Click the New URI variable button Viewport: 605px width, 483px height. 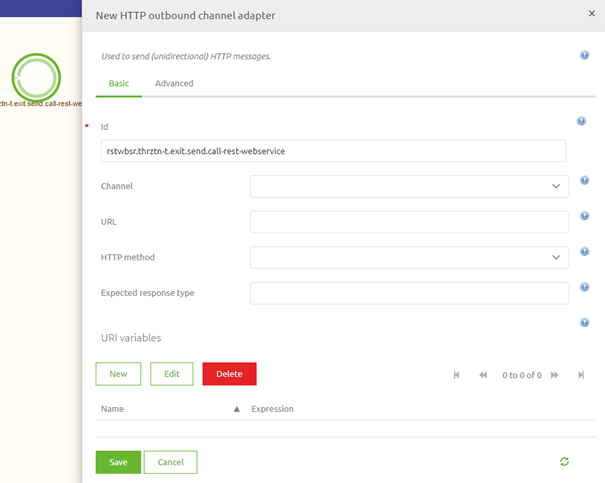point(118,374)
